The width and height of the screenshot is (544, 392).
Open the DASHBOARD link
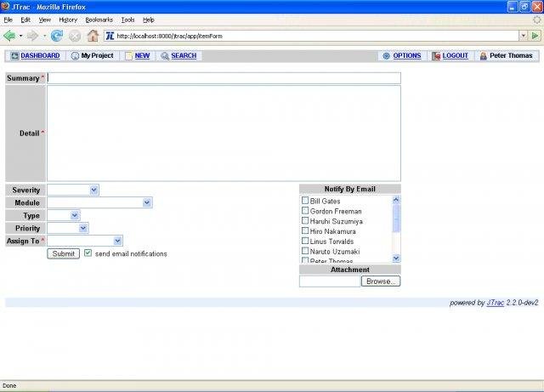click(x=40, y=55)
